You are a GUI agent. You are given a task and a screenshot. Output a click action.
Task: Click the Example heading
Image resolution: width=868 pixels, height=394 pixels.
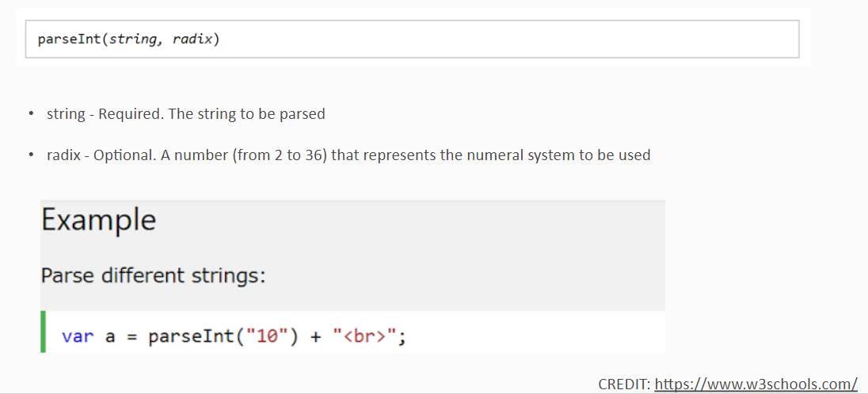[x=98, y=220]
